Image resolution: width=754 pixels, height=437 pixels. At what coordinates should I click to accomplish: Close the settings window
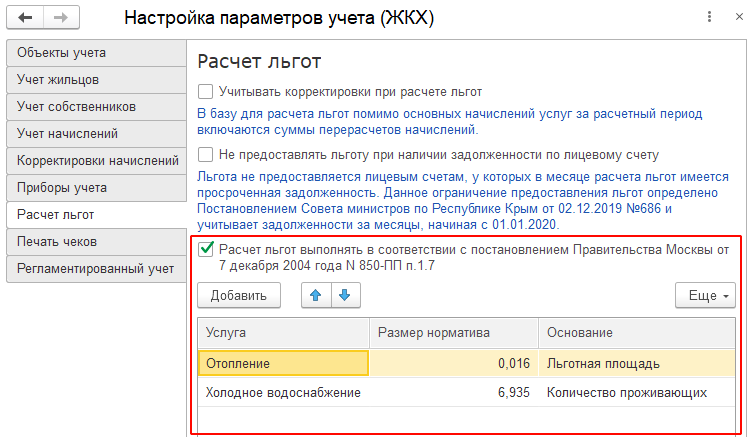coord(740,17)
